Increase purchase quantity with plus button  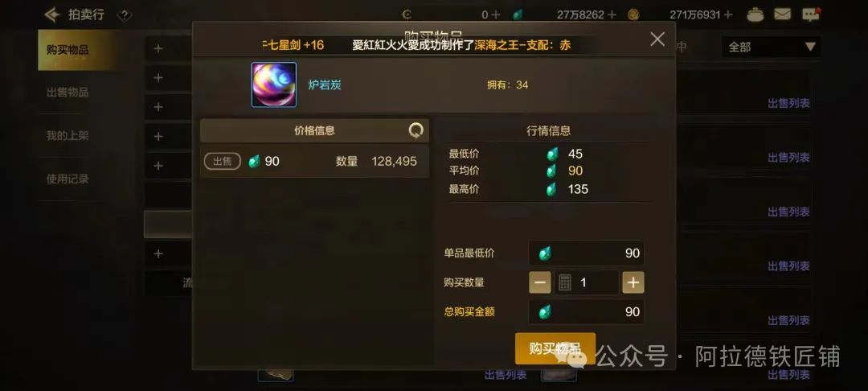pos(633,282)
